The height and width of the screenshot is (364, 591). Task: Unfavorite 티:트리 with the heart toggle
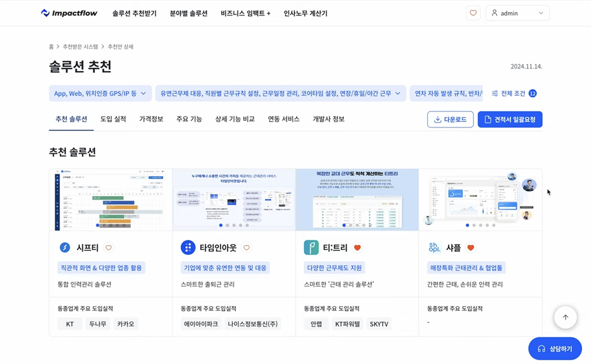357,248
